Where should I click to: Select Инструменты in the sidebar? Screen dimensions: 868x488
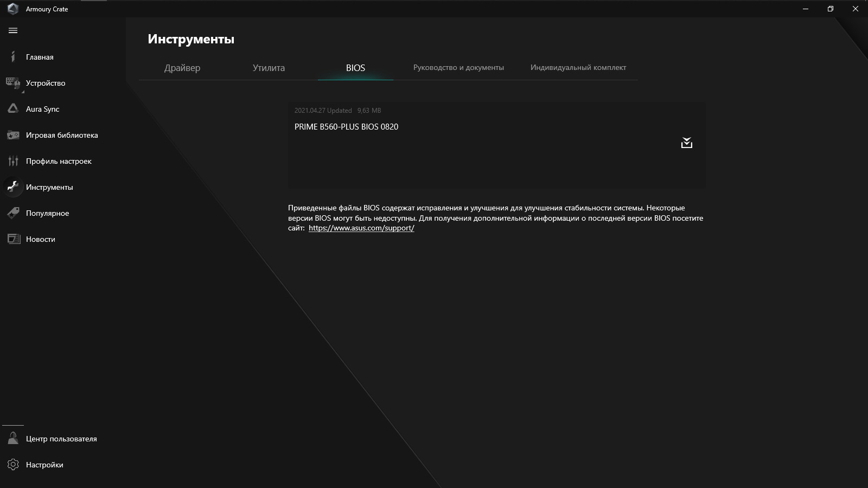(x=49, y=187)
